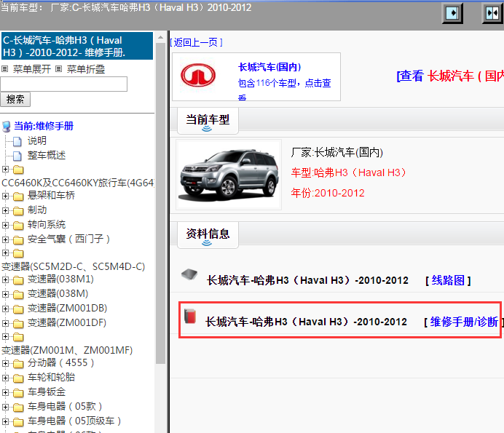Click the folder icon for 变速器(038M1)
The width and height of the screenshot is (504, 433).
(18, 280)
